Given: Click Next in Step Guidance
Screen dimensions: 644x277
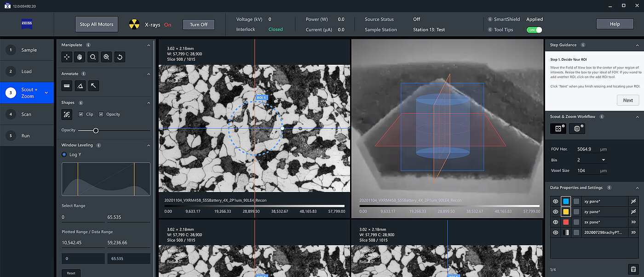Looking at the screenshot, I should [627, 100].
